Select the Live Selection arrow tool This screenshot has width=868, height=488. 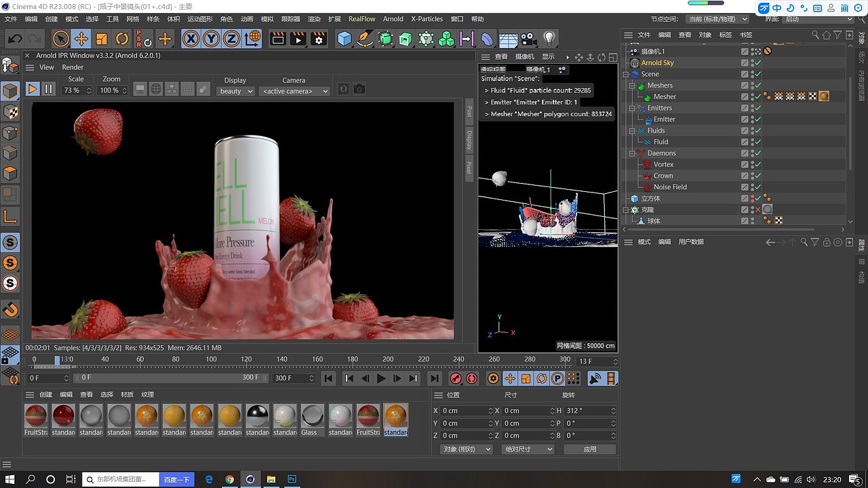click(61, 39)
